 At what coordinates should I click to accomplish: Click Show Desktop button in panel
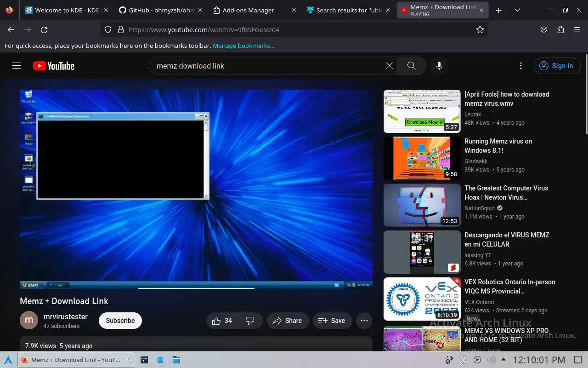pyautogui.click(x=577, y=360)
